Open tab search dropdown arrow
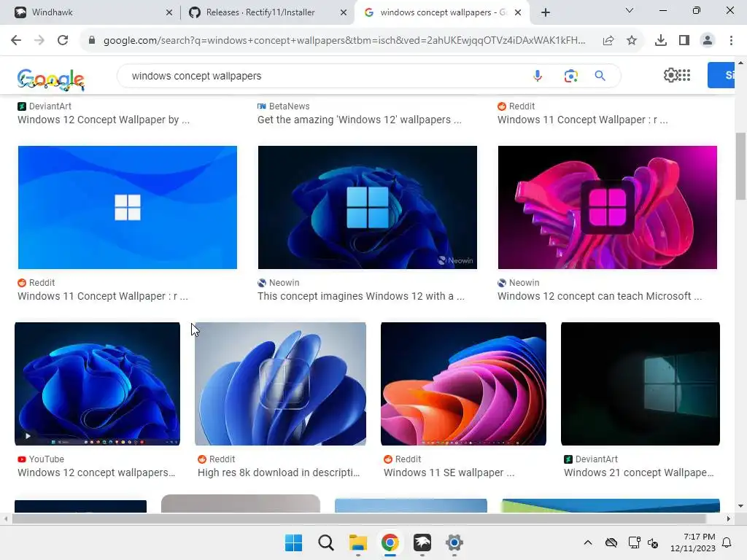747x560 pixels. [x=630, y=10]
